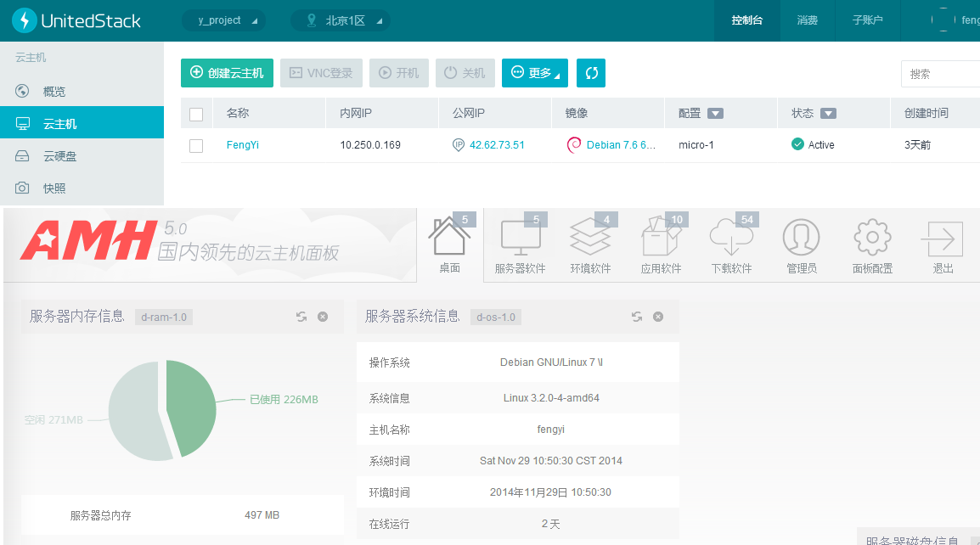Switch to the 消费 top tab
The image size is (980, 545).
click(807, 20)
